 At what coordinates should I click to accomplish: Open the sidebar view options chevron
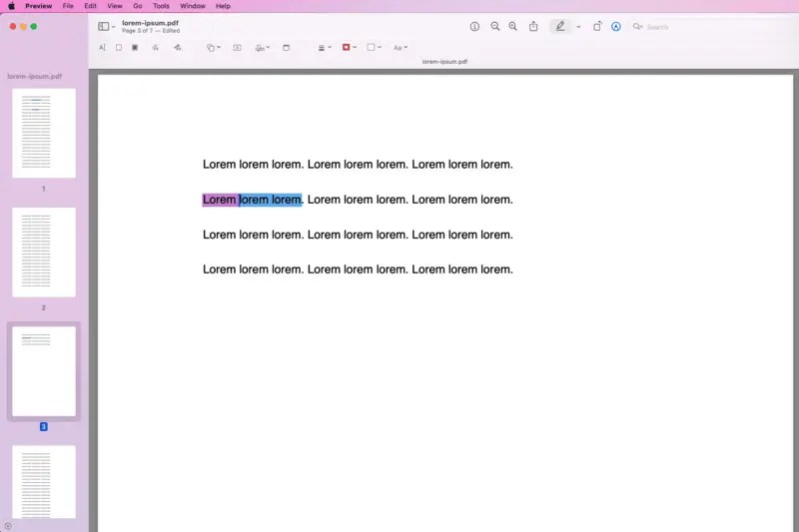point(113,27)
